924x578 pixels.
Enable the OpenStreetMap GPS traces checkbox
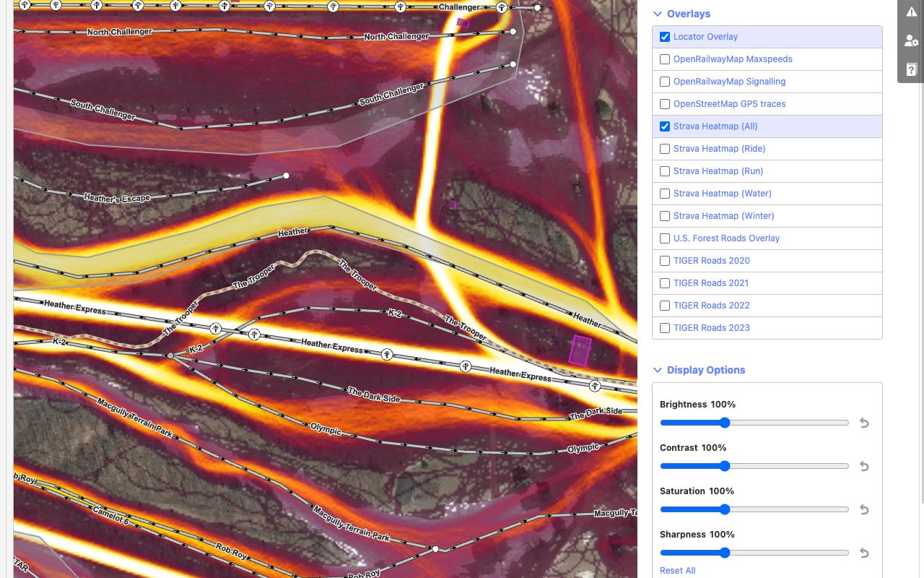pyautogui.click(x=665, y=104)
